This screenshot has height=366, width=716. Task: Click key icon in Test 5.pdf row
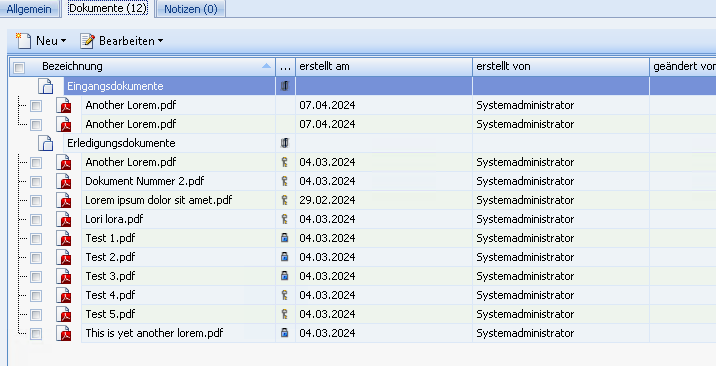[284, 314]
